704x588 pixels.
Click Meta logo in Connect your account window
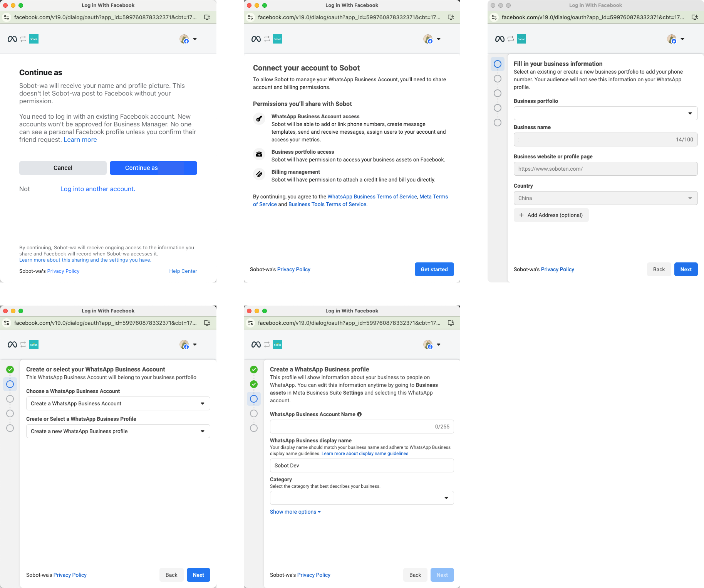point(256,39)
